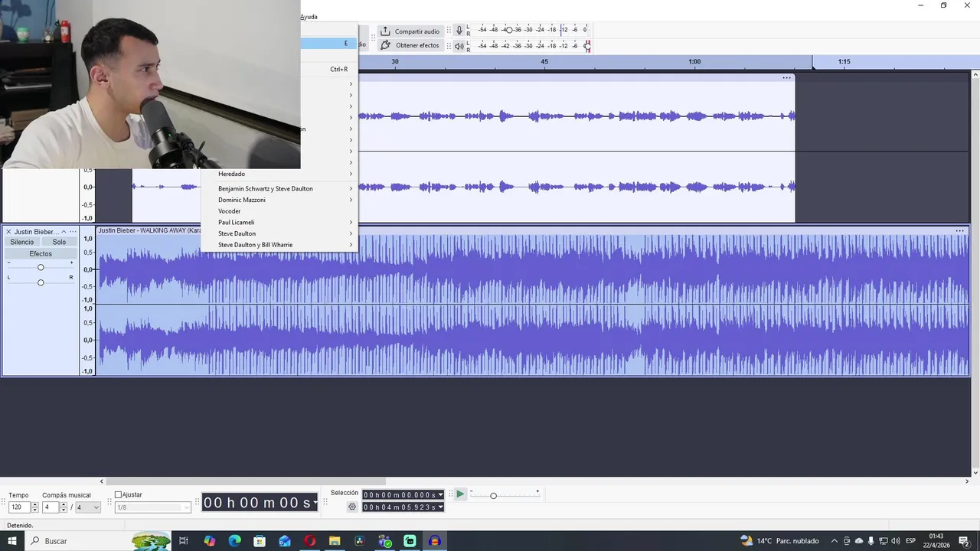
Task: Open Dominic Mazzoni effects submenu
Action: click(279, 200)
